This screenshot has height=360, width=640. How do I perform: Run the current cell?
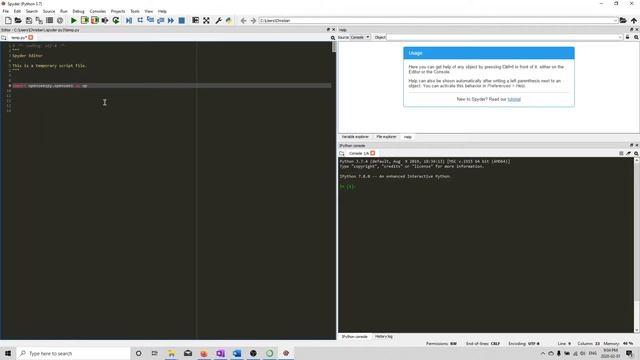pyautogui.click(x=84, y=20)
